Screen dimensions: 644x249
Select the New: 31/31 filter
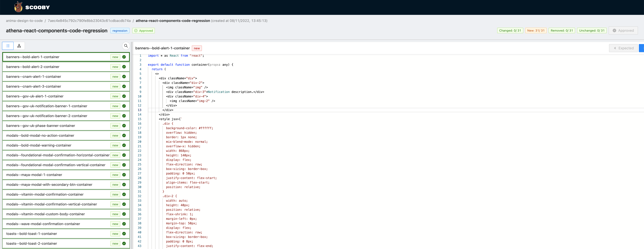click(x=536, y=30)
